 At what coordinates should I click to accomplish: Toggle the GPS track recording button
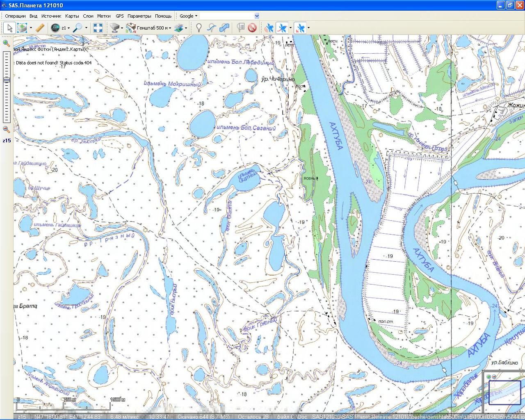click(x=282, y=28)
